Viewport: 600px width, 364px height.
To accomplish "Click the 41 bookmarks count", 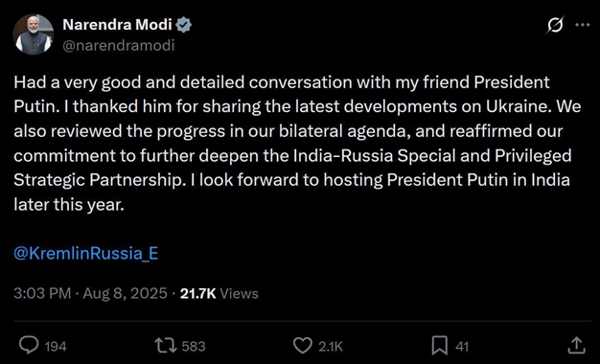I will (462, 347).
